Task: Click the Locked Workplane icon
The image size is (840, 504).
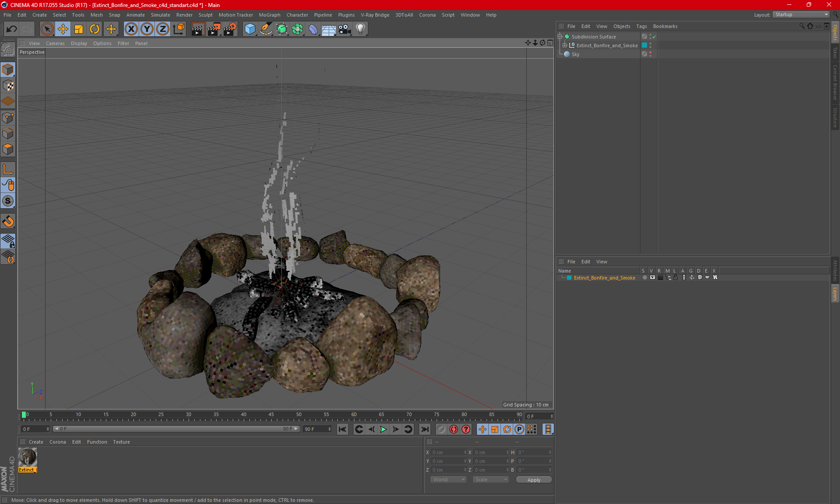Action: [8, 241]
